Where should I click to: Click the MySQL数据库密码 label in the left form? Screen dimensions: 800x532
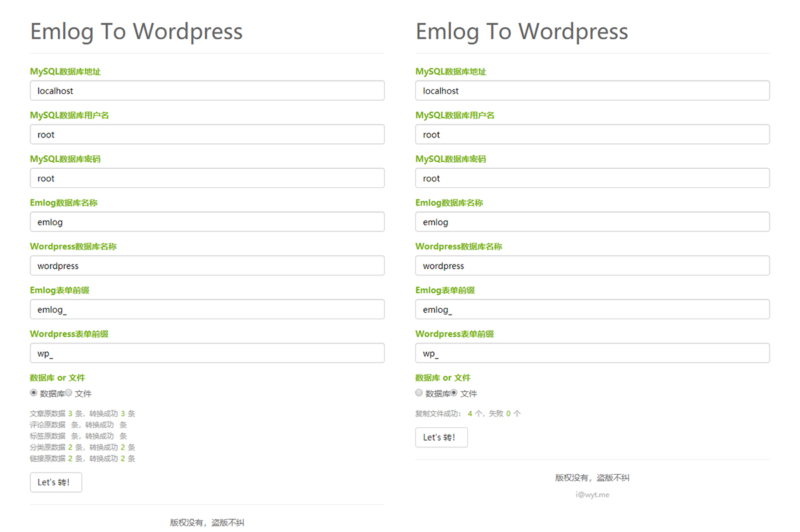[65, 159]
